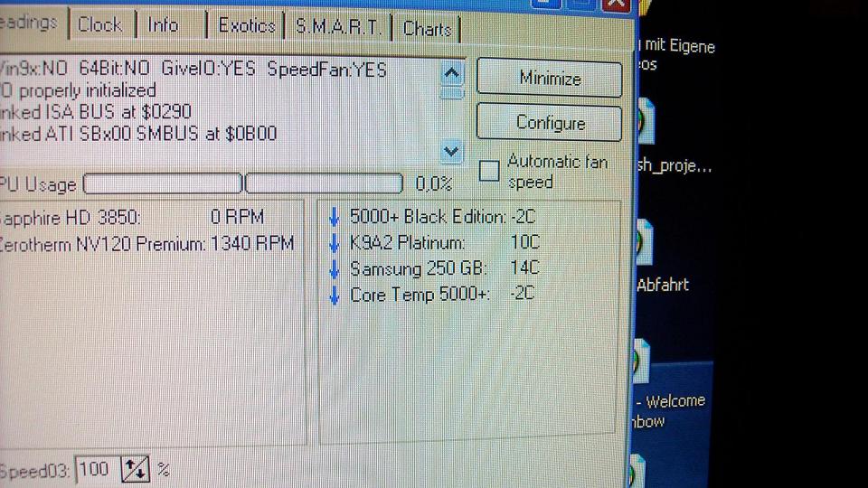Click the log scroll up arrow
The width and height of the screenshot is (868, 488).
(451, 73)
